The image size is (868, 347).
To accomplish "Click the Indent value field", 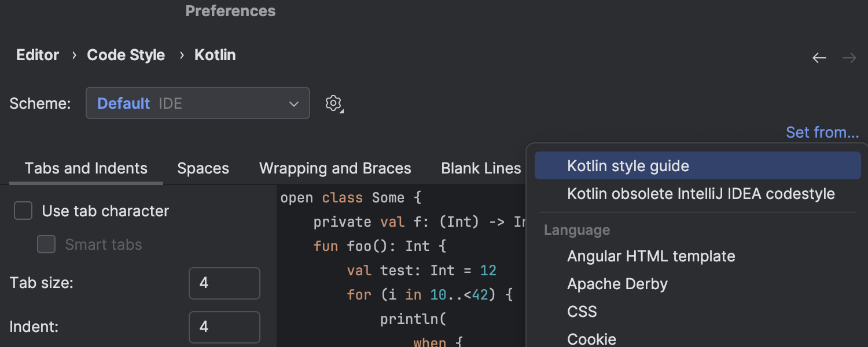I will tap(225, 327).
